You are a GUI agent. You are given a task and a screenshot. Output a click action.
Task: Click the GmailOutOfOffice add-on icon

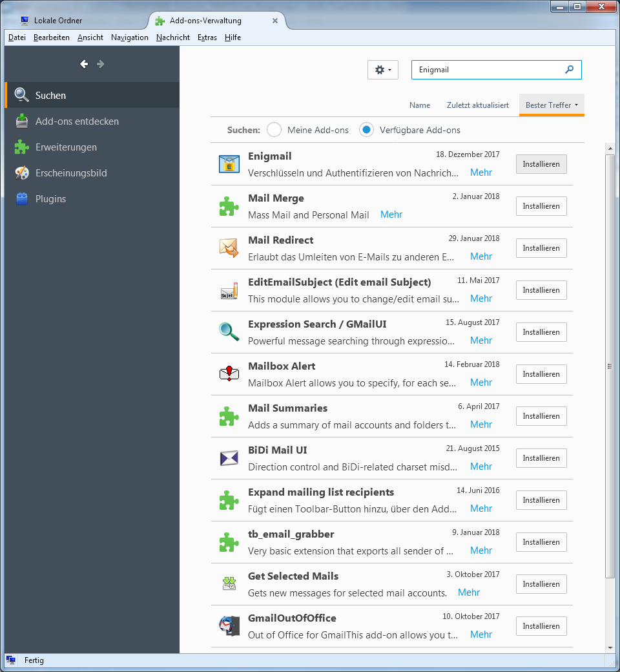(229, 626)
